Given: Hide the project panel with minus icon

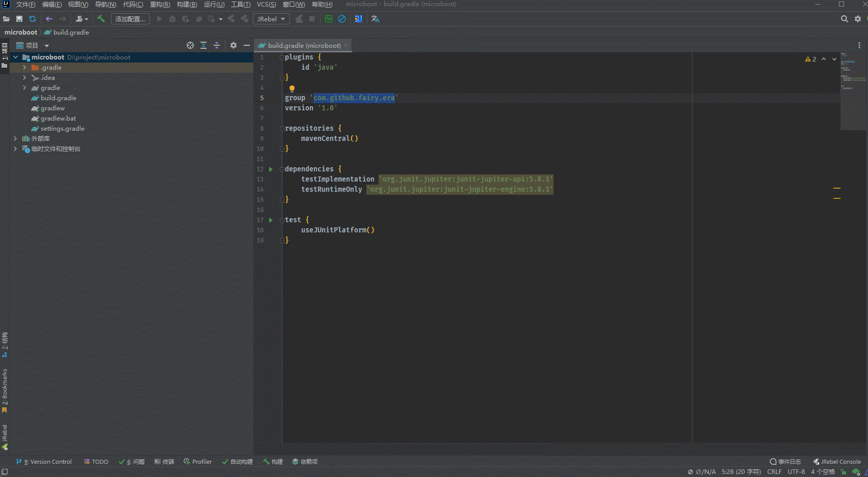Looking at the screenshot, I should click(247, 45).
